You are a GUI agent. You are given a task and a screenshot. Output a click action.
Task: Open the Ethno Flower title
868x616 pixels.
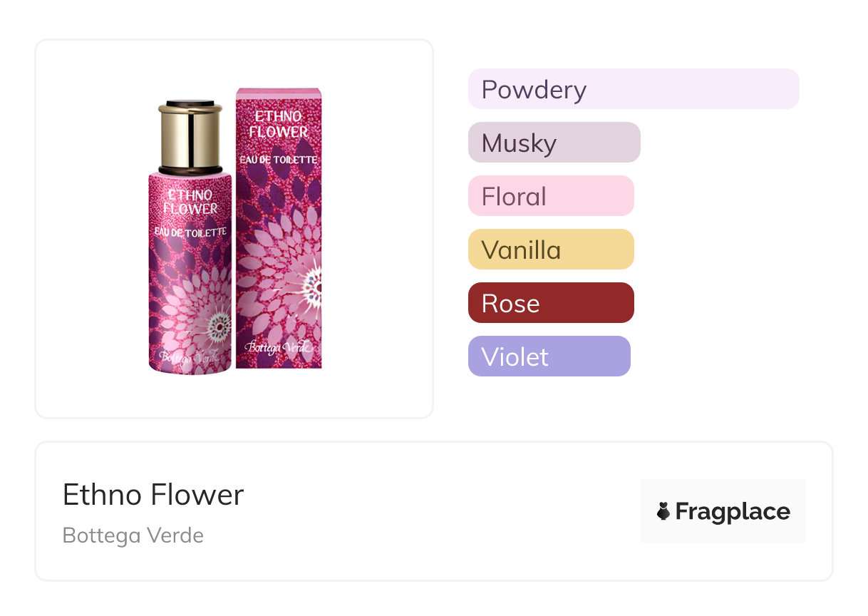(x=153, y=494)
